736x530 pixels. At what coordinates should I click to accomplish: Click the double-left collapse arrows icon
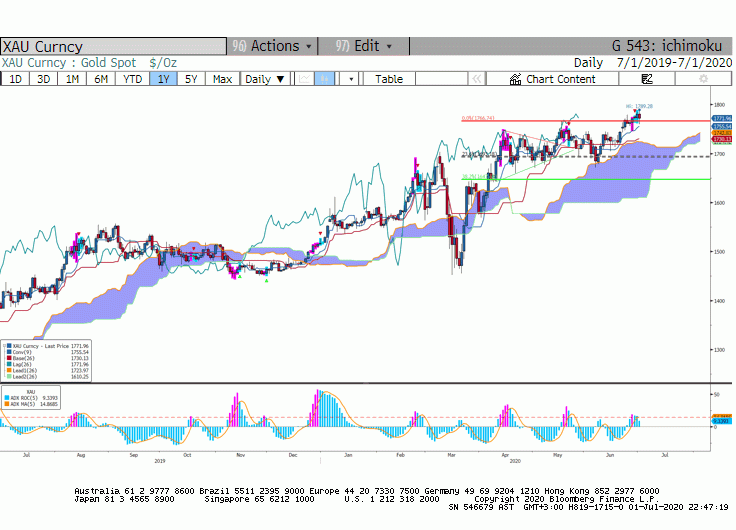pos(476,79)
